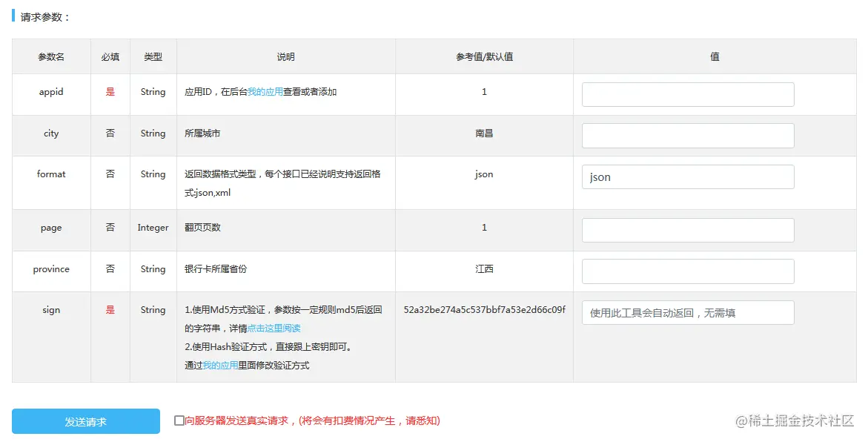868x442 pixels.
Task: Click the 类型 column header
Action: pos(153,56)
